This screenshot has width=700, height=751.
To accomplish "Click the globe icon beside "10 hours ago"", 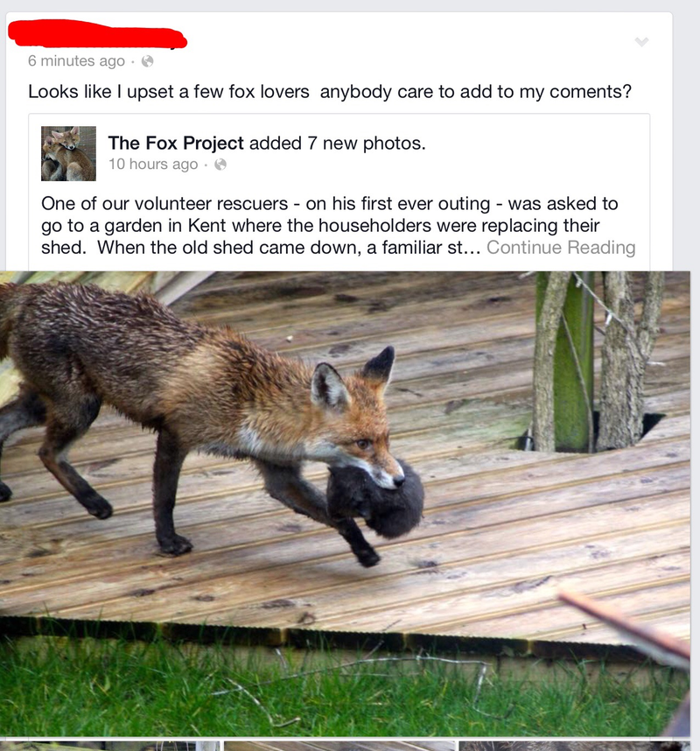I will click(x=220, y=165).
